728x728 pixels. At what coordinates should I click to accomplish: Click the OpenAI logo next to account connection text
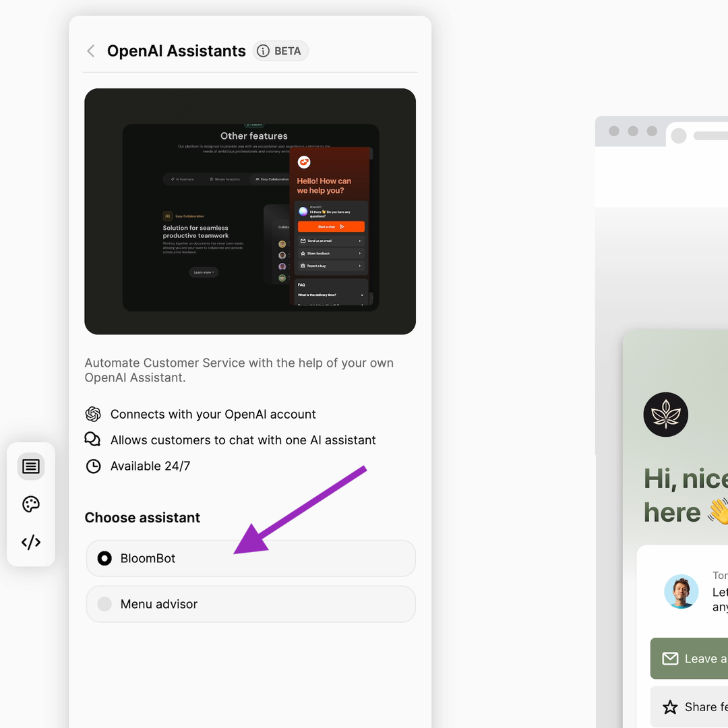pos(93,414)
